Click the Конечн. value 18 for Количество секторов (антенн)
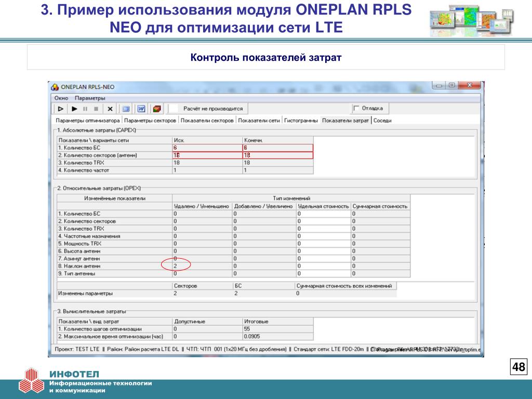Viewport: 532px width, 399px height. 278,155
